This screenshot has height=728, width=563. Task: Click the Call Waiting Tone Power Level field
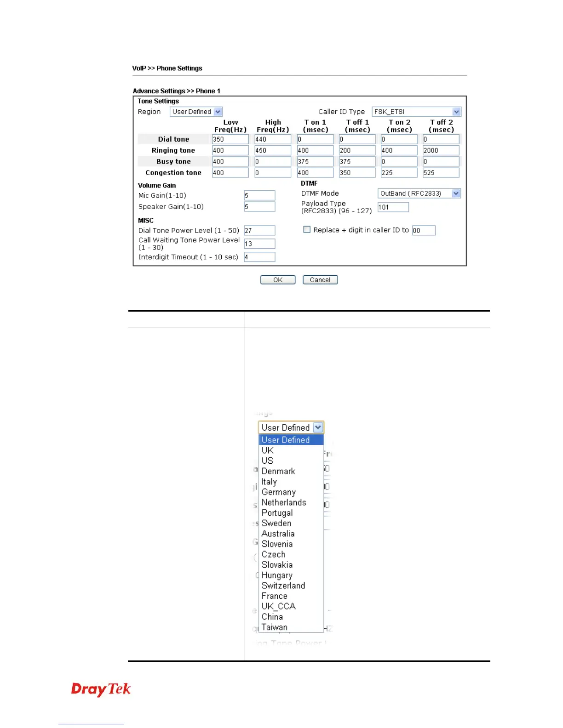click(259, 244)
